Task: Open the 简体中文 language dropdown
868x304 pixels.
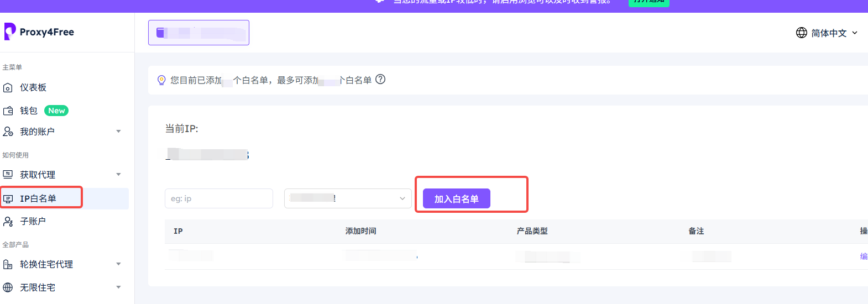Action: [827, 33]
